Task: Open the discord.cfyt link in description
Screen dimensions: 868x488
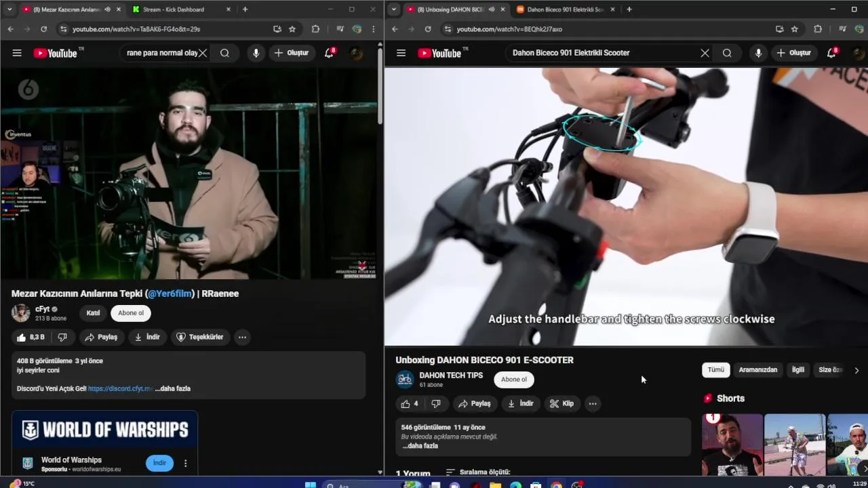Action: (x=120, y=388)
